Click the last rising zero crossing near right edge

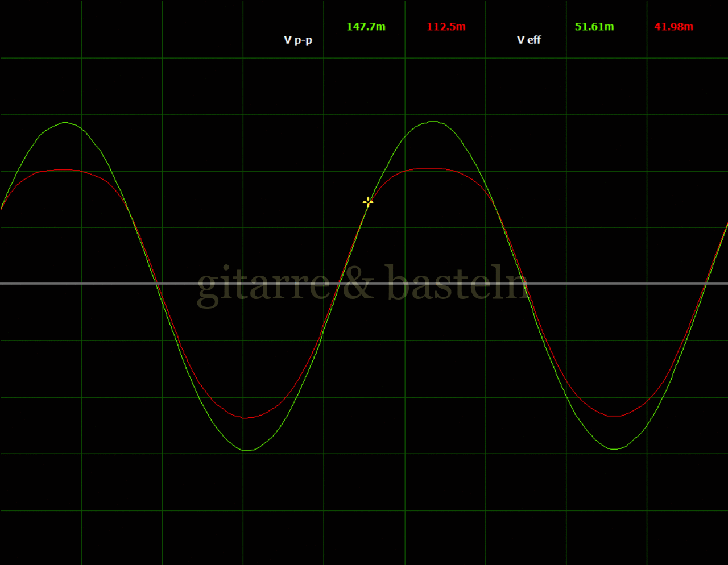click(x=707, y=283)
